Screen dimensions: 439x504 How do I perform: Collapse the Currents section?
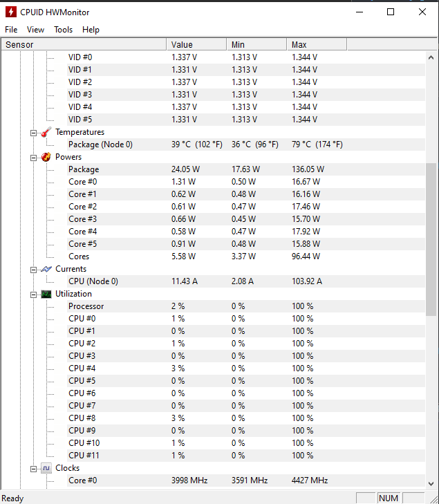point(33,270)
